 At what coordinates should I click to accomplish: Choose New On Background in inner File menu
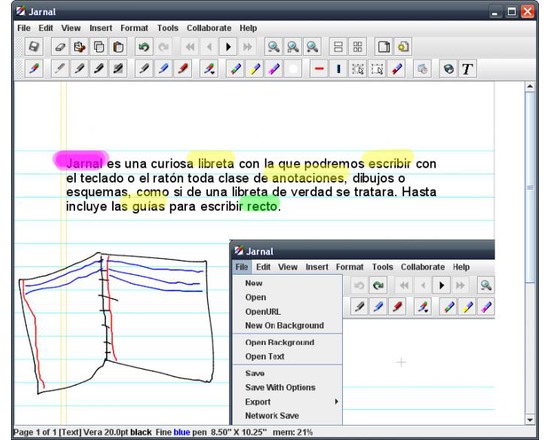point(287,326)
